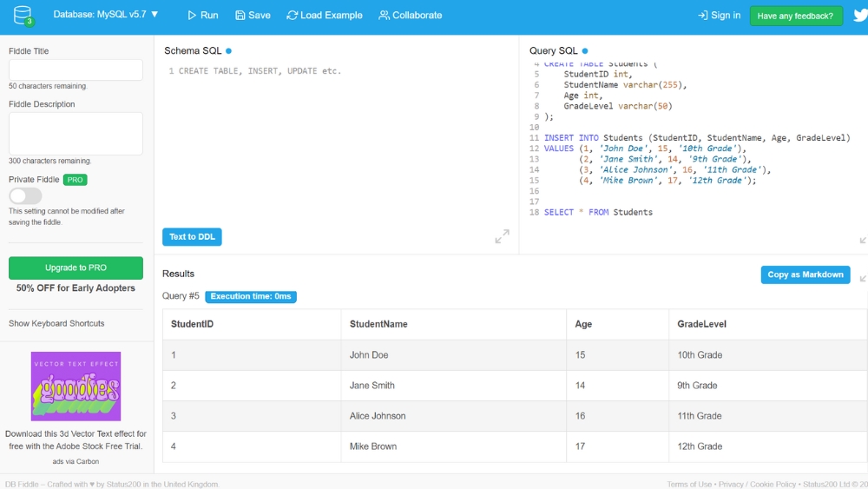Open the Database MySQL v5.7 dropdown

pos(106,15)
